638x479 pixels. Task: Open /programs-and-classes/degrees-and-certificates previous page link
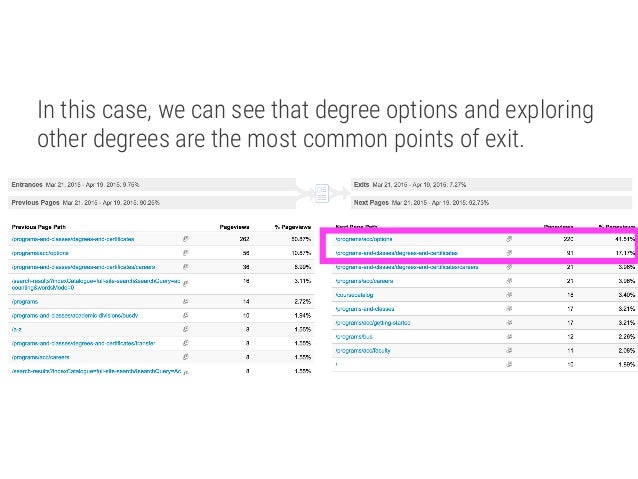pyautogui.click(x=73, y=239)
